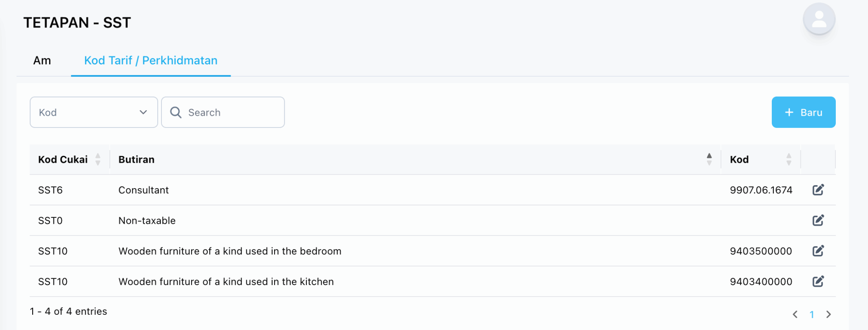Edit the kitchen wooden furniture entry

pos(818,281)
